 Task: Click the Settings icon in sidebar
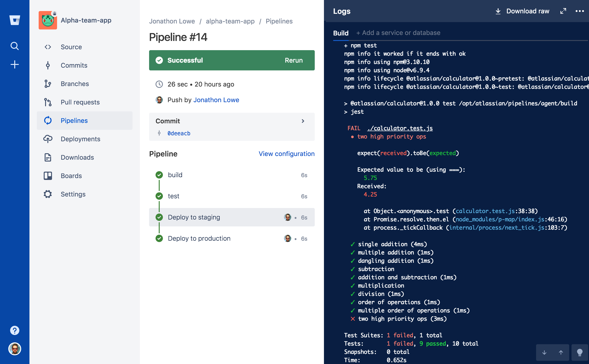coord(48,194)
